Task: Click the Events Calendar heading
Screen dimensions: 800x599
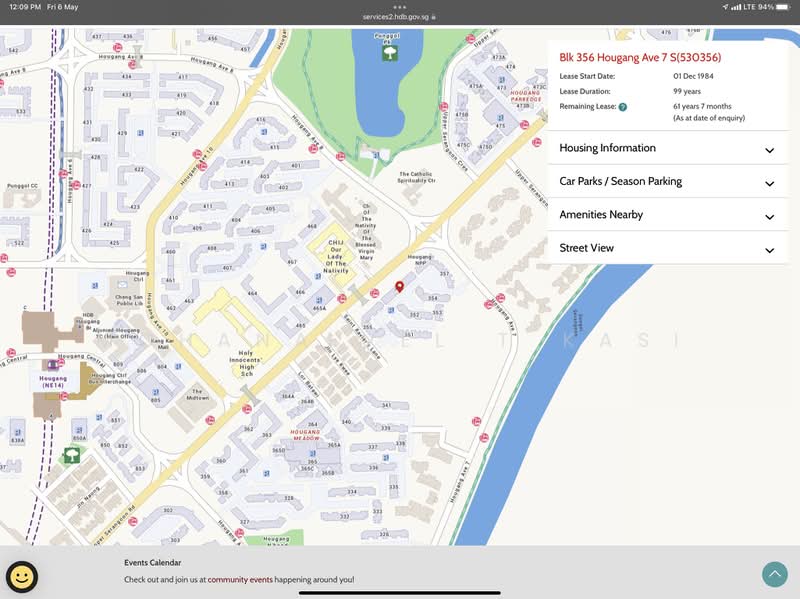Action: tap(153, 562)
